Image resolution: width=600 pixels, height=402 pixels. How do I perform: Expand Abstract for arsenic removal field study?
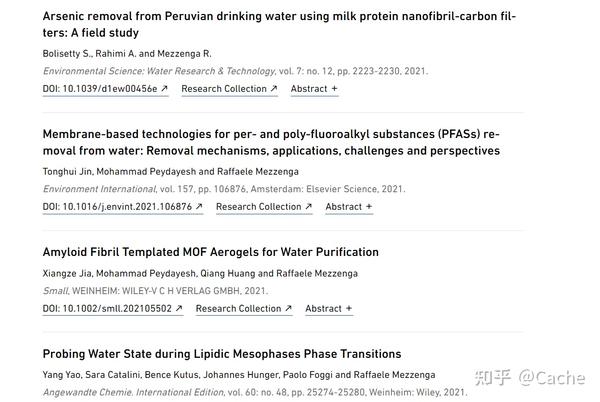click(314, 89)
